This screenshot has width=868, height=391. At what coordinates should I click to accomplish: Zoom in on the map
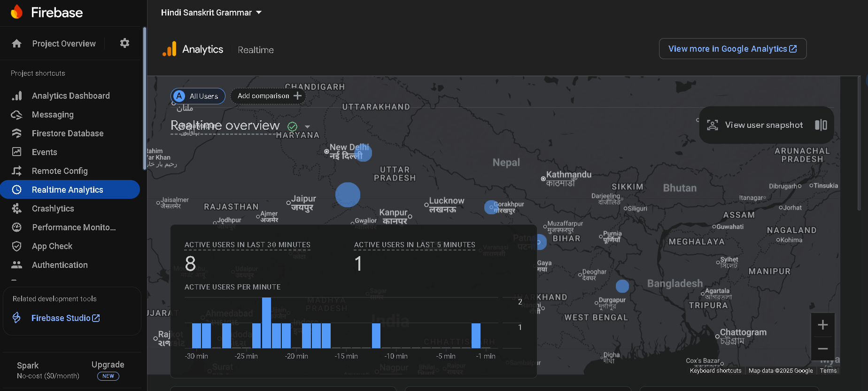(x=822, y=325)
